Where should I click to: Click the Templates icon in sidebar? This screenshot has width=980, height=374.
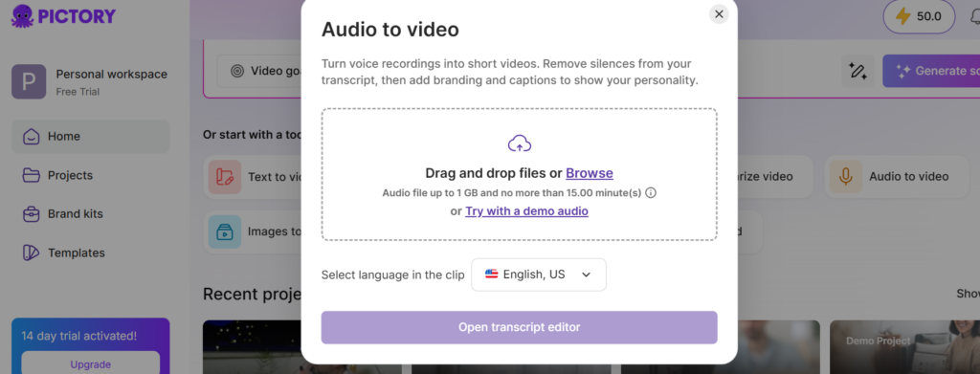(x=32, y=253)
